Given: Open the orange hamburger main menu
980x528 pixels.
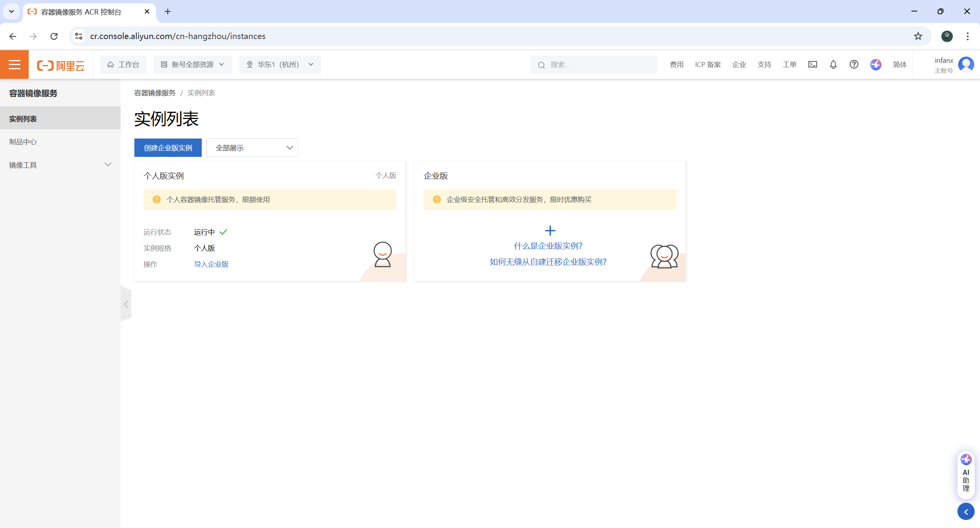Looking at the screenshot, I should [x=14, y=65].
